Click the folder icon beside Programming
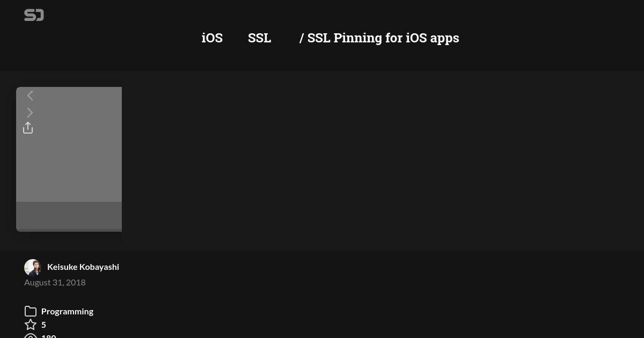This screenshot has height=338, width=644. (31, 311)
